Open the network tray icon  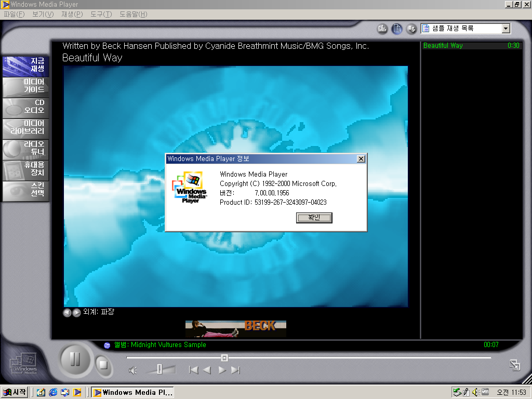tap(457, 393)
